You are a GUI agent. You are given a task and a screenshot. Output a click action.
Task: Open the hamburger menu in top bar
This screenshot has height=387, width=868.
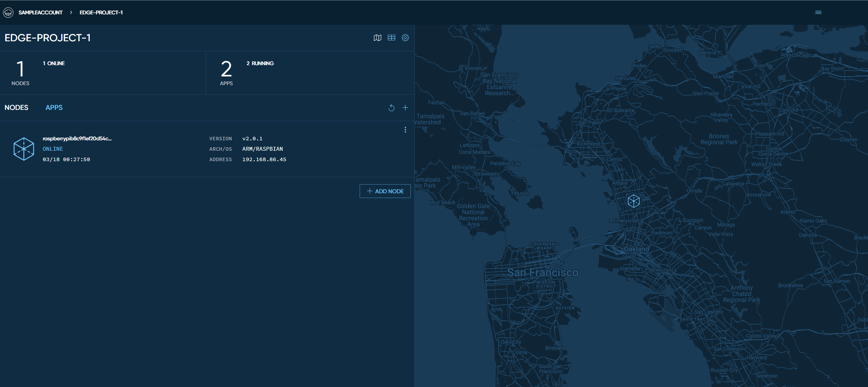click(x=818, y=12)
